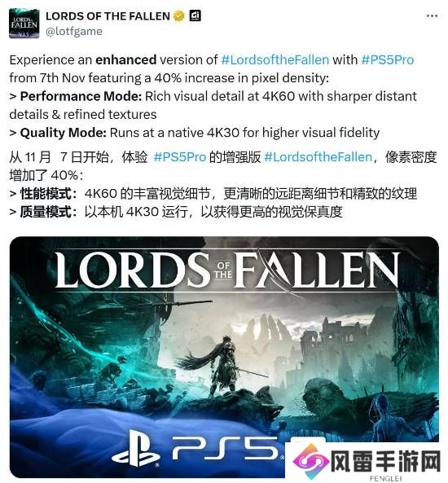Open the three-dots more options menu
The width and height of the screenshot is (448, 483).
pos(432,15)
